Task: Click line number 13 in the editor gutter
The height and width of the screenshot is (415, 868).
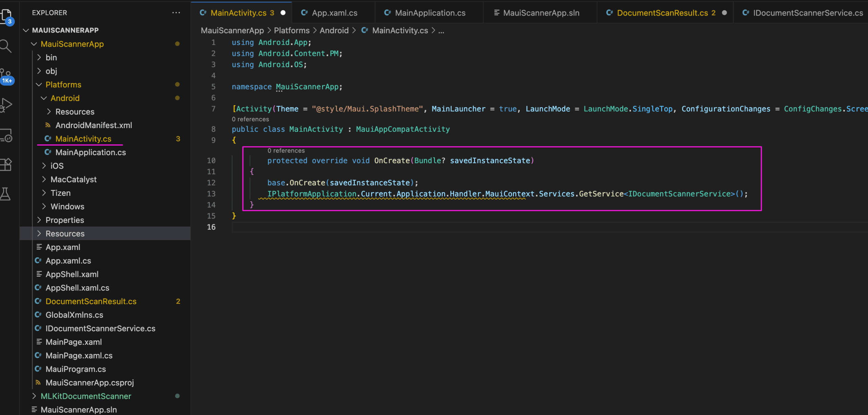Action: [x=211, y=193]
